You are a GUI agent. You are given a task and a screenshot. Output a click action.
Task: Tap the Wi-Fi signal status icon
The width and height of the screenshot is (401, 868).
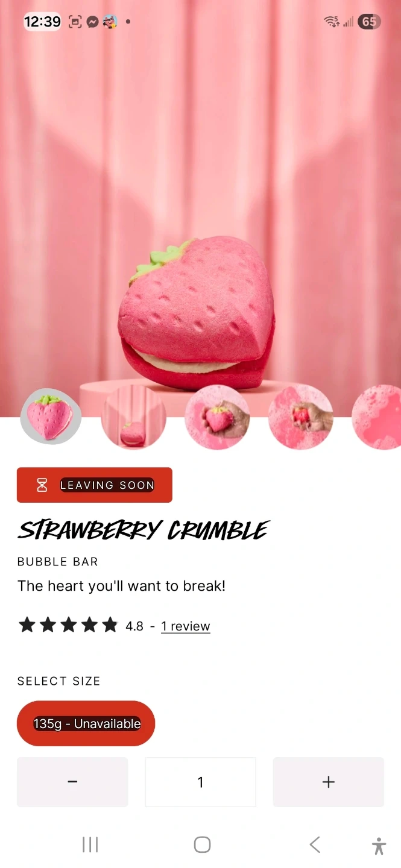[332, 22]
